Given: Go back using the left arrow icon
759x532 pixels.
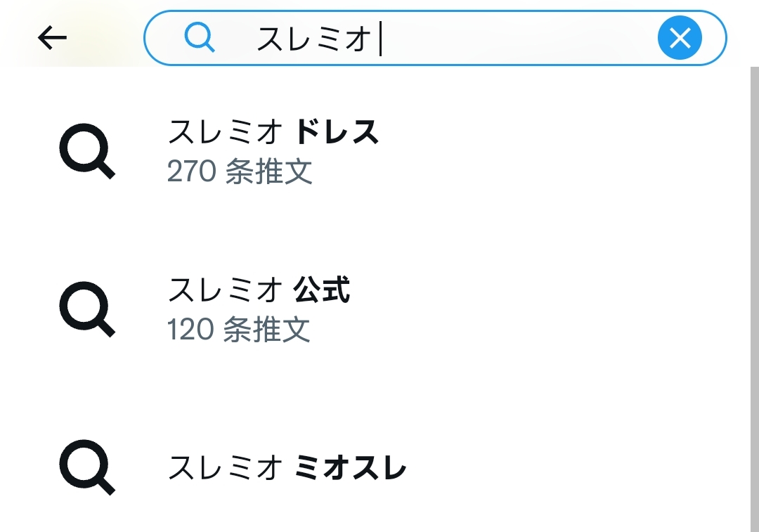Looking at the screenshot, I should [52, 38].
